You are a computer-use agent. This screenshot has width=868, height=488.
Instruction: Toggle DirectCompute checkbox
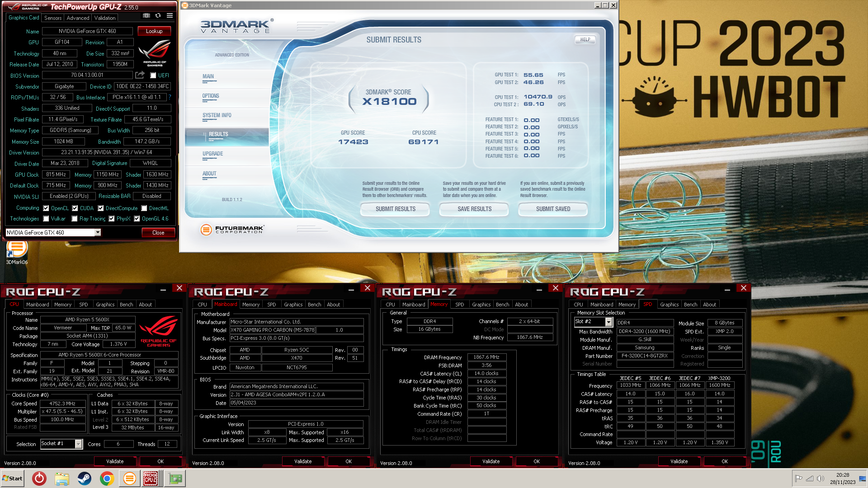pos(100,208)
